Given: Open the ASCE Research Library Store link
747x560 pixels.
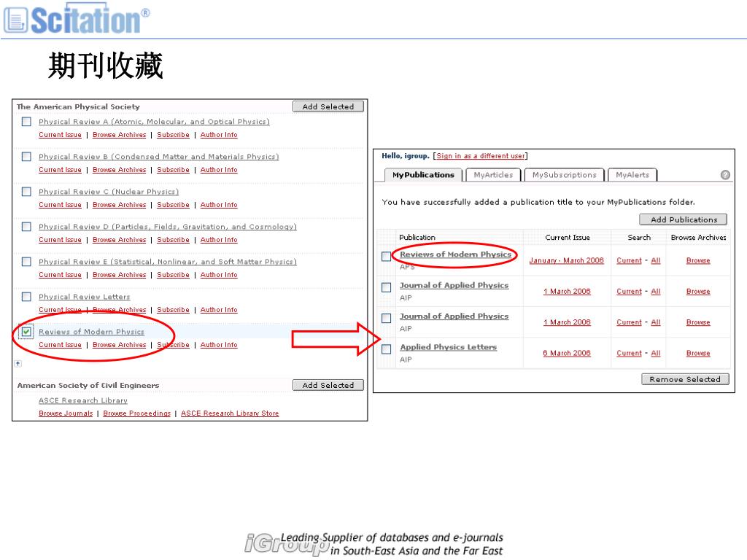Looking at the screenshot, I should pyautogui.click(x=230, y=413).
